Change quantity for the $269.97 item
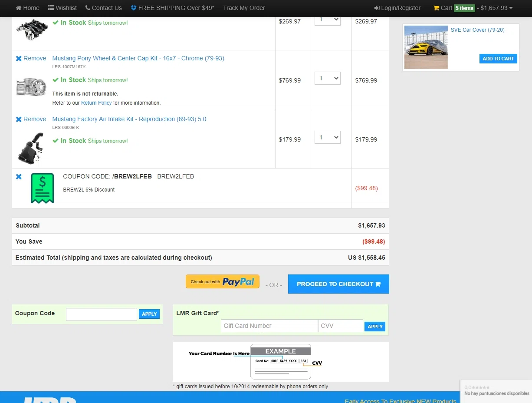Image resolution: width=532 pixels, height=403 pixels. tap(328, 20)
